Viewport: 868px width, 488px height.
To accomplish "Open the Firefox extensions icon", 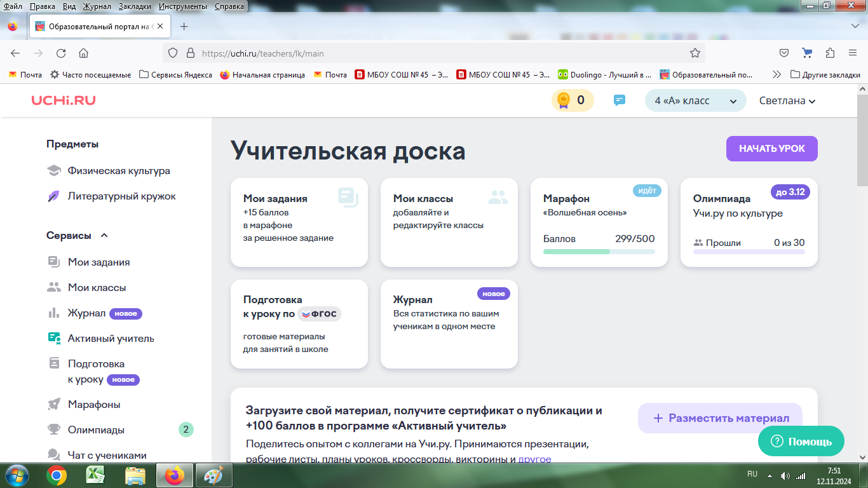I will tap(830, 53).
